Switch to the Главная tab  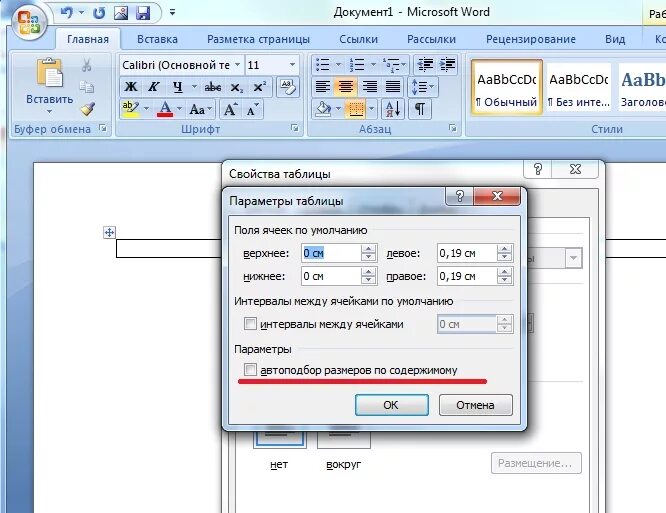tap(88, 39)
